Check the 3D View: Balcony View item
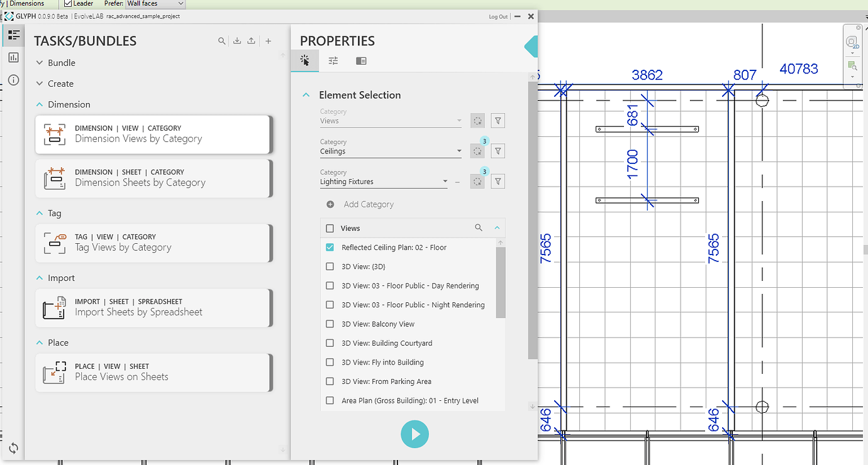 (x=330, y=324)
